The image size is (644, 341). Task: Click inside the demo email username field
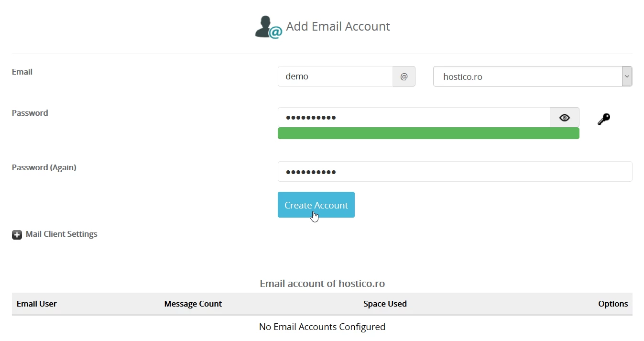click(335, 76)
